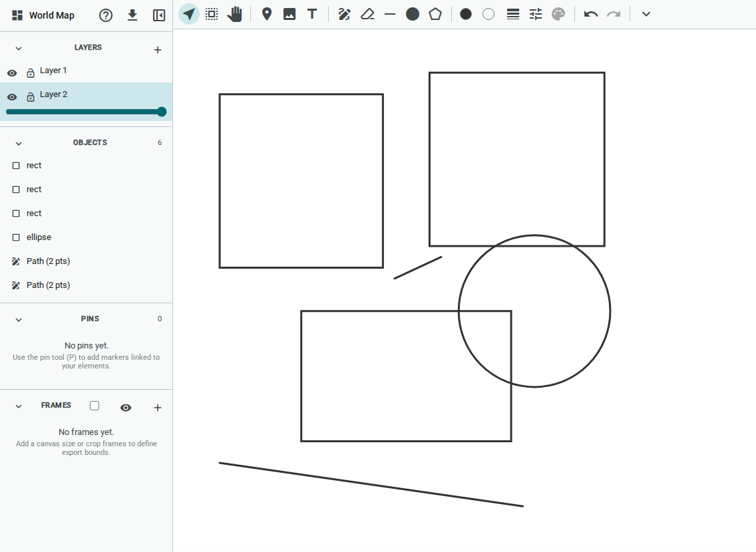This screenshot has width=756, height=552.
Task: Click the short diagonal line on canvas
Action: coord(418,268)
